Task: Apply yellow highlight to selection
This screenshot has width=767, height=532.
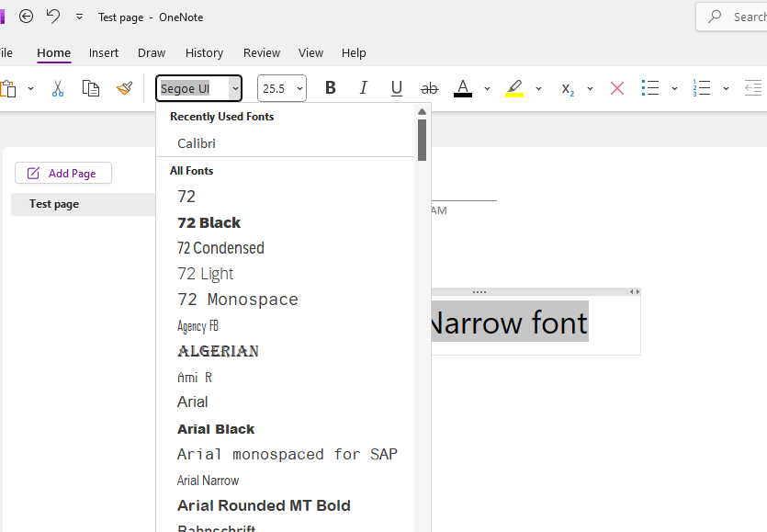Action: pos(513,87)
